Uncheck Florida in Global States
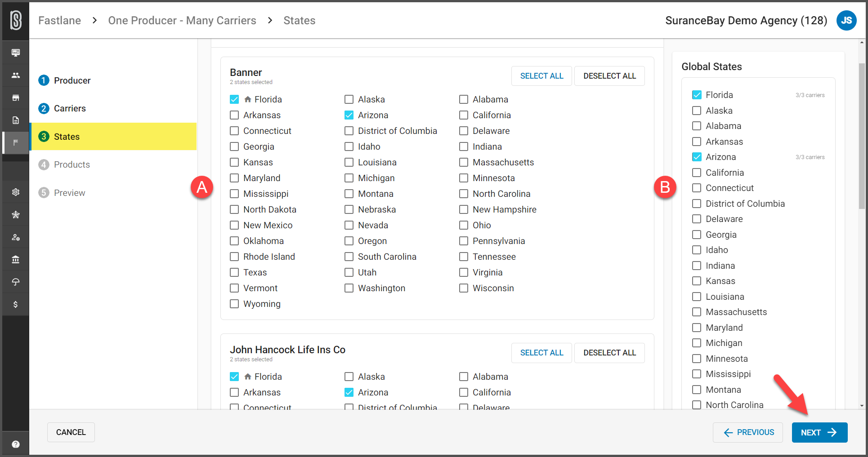Viewport: 868px width, 457px height. 697,95
